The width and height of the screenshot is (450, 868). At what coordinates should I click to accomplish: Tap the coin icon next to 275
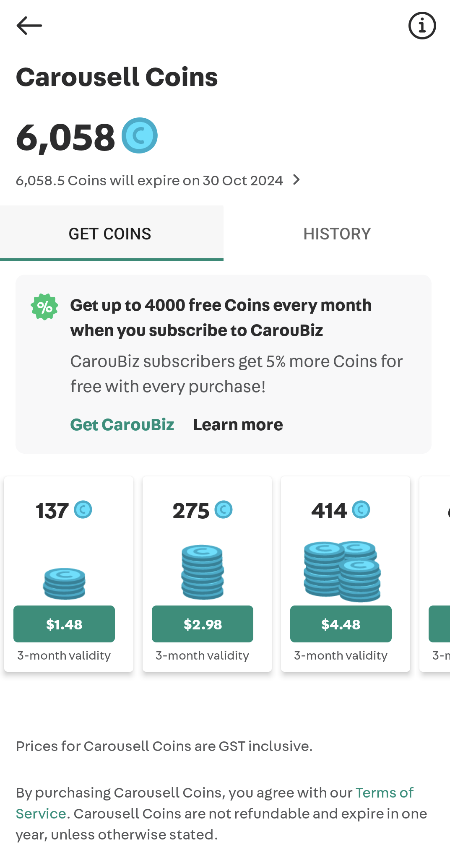click(224, 510)
